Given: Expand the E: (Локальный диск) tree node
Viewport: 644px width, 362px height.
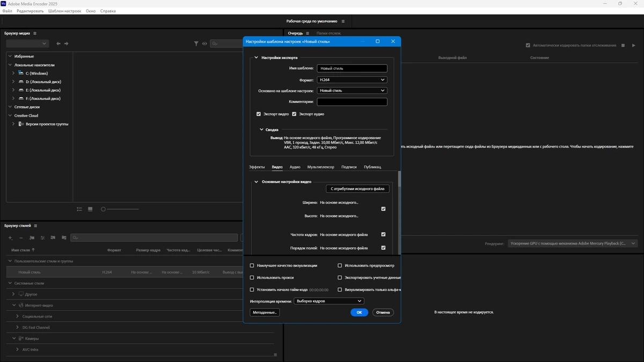Looking at the screenshot, I should (13, 90).
